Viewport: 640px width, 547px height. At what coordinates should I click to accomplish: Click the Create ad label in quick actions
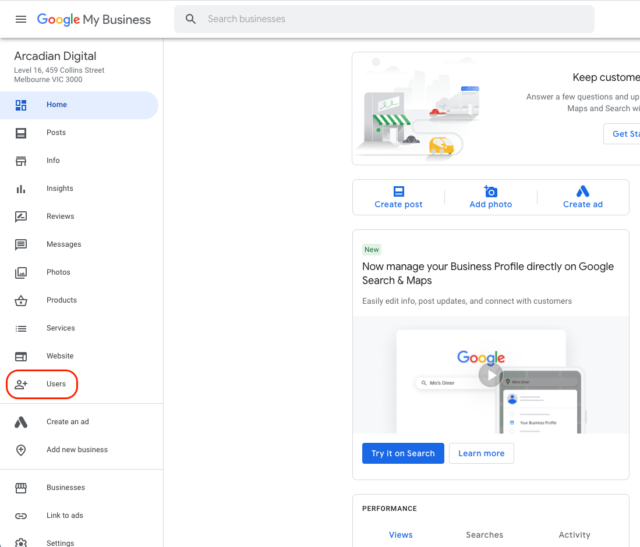click(x=583, y=205)
